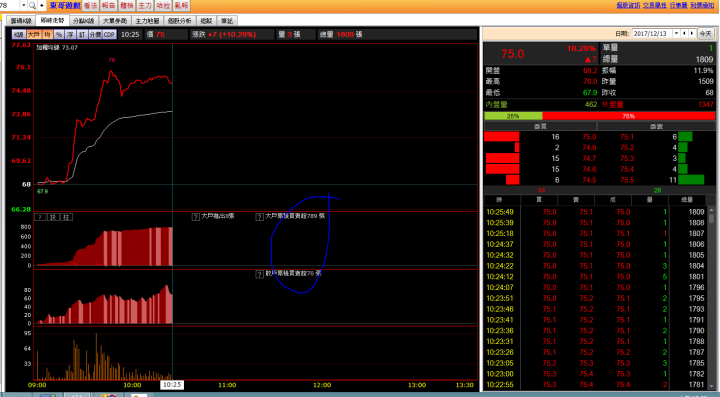Click the 今天 today button
The height and width of the screenshot is (397, 720).
[x=705, y=34]
